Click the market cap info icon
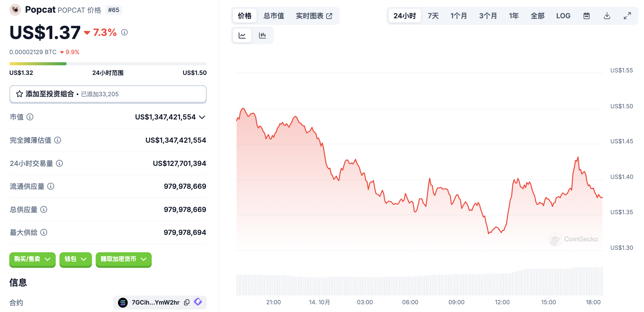The width and height of the screenshot is (644, 312). (x=30, y=117)
